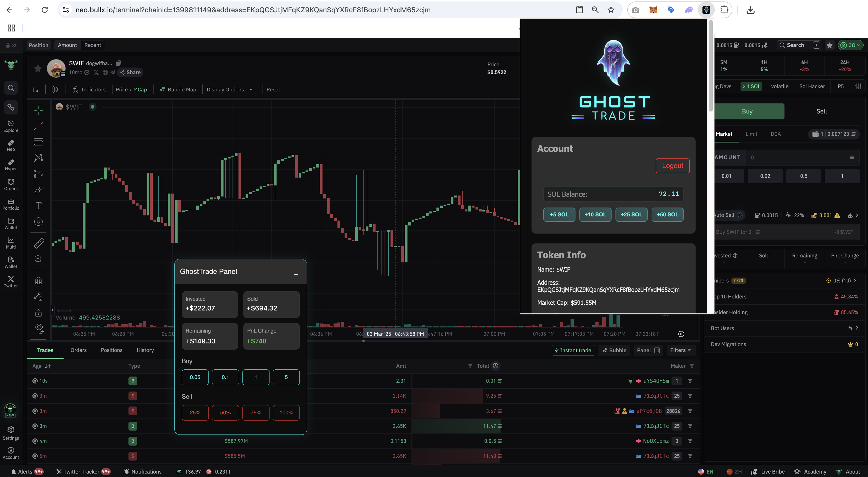868x477 pixels.
Task: Select the emoji sticker chart tool
Action: click(38, 222)
